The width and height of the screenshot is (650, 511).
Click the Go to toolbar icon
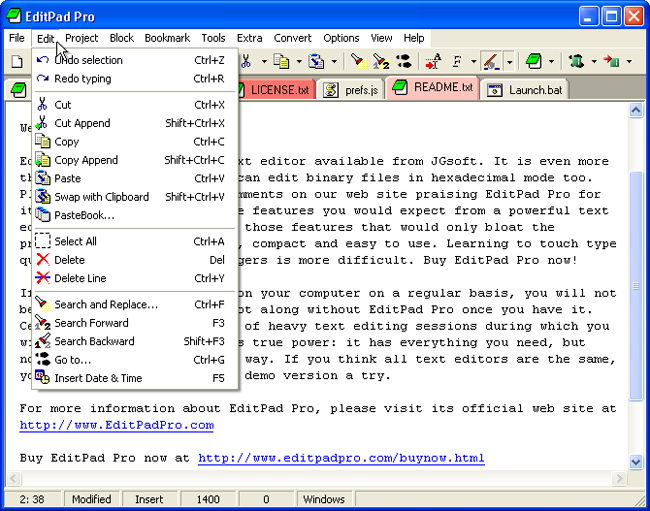coord(405,62)
